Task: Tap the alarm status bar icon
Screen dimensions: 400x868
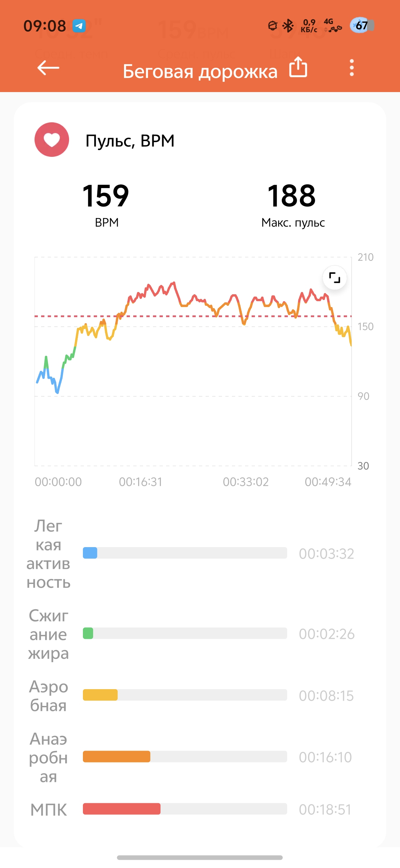Action: point(272,26)
